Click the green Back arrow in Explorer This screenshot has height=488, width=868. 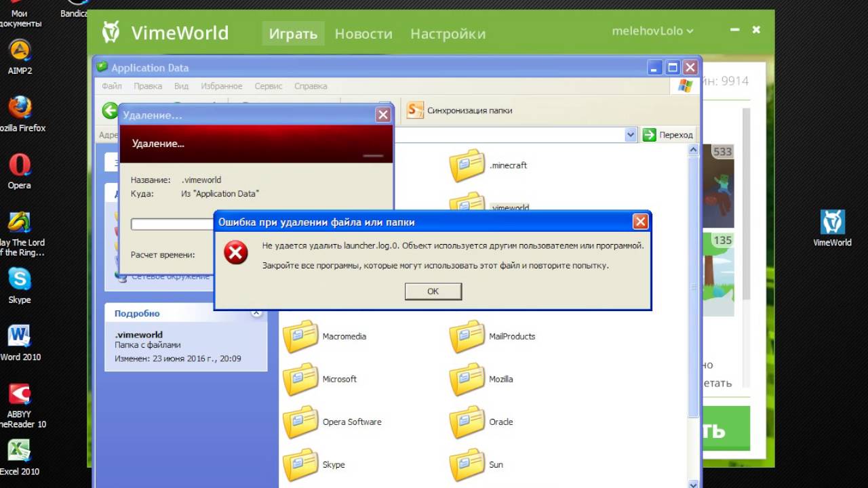click(110, 110)
